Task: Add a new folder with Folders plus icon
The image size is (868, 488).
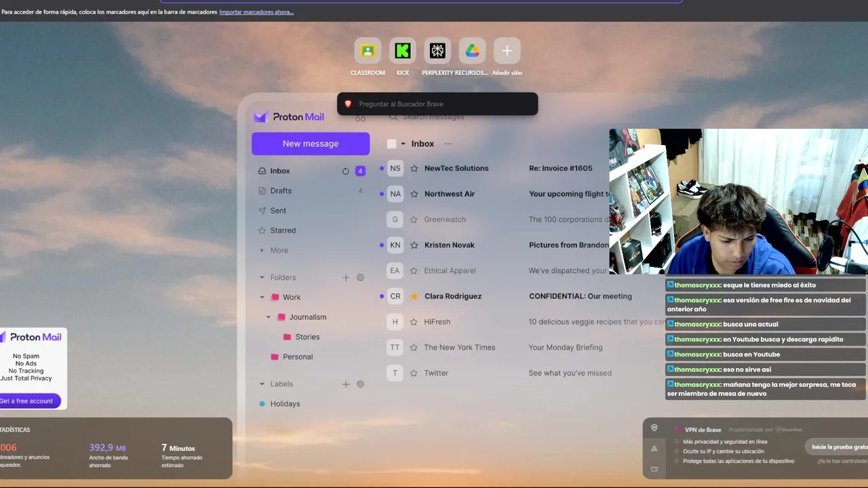Action: pyautogui.click(x=346, y=278)
